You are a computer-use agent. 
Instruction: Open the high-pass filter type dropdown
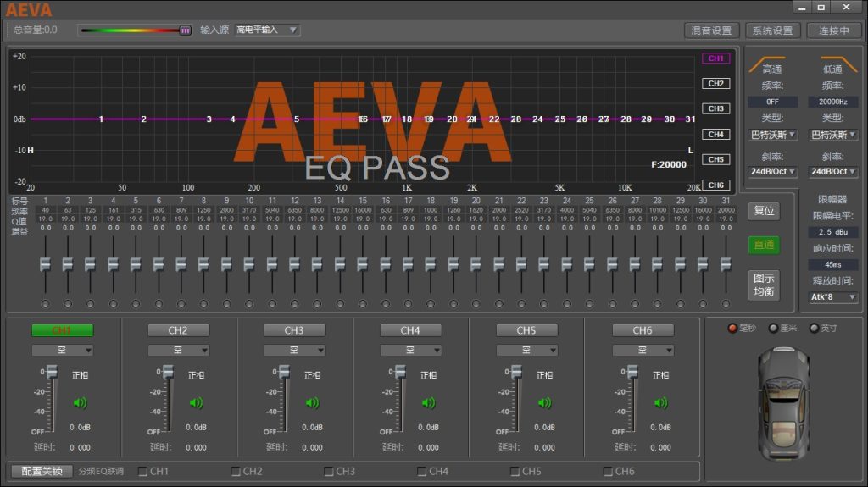[772, 135]
